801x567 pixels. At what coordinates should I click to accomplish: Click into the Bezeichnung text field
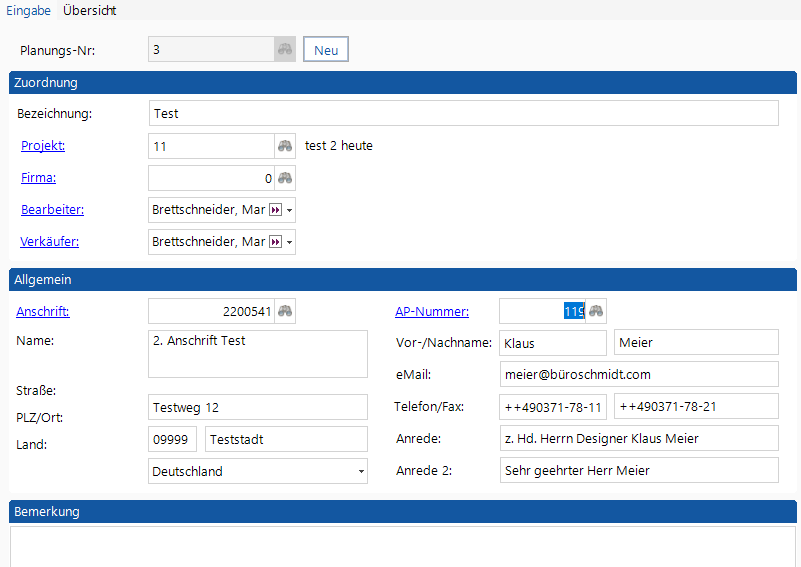pos(463,114)
